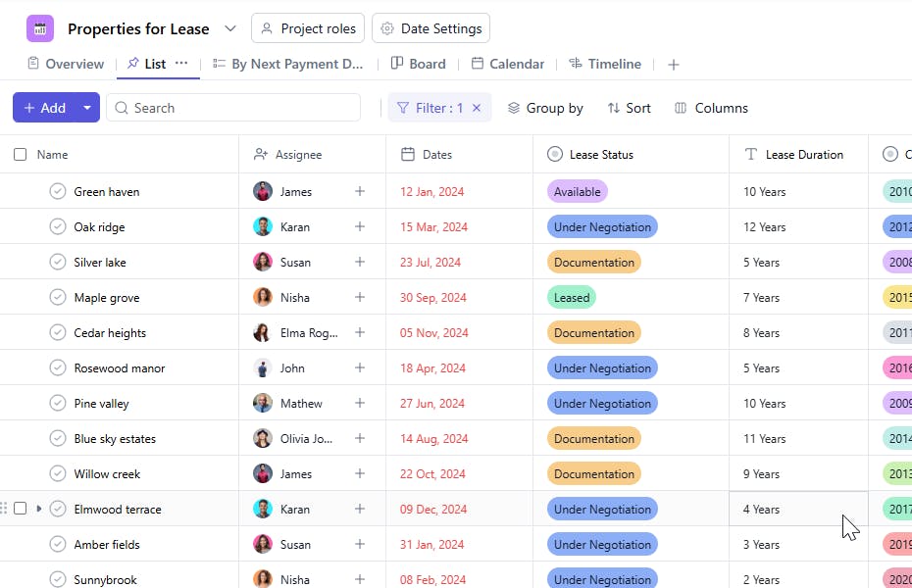The image size is (912, 588).
Task: Switch to the Timeline tab
Action: pyautogui.click(x=605, y=64)
